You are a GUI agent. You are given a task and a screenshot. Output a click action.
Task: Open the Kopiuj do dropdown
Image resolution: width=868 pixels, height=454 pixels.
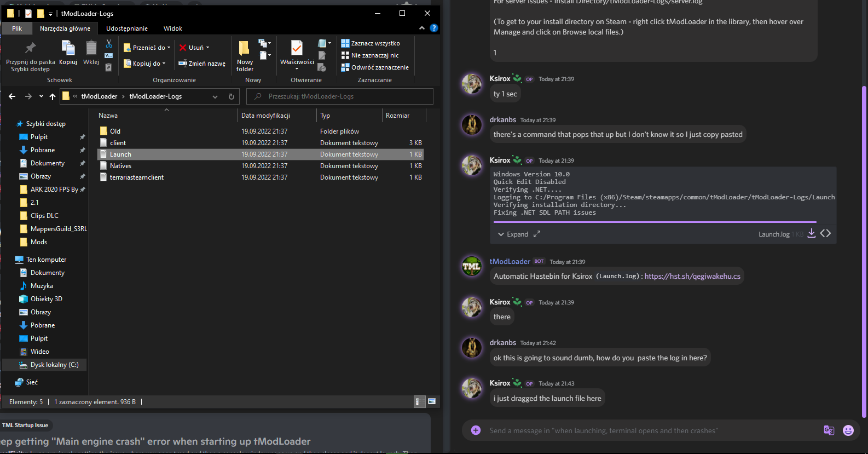145,64
